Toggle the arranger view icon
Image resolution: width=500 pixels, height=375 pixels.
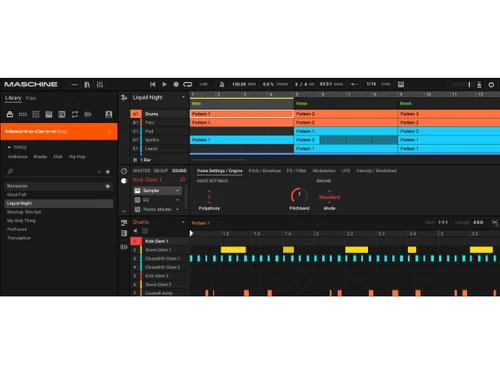[124, 98]
